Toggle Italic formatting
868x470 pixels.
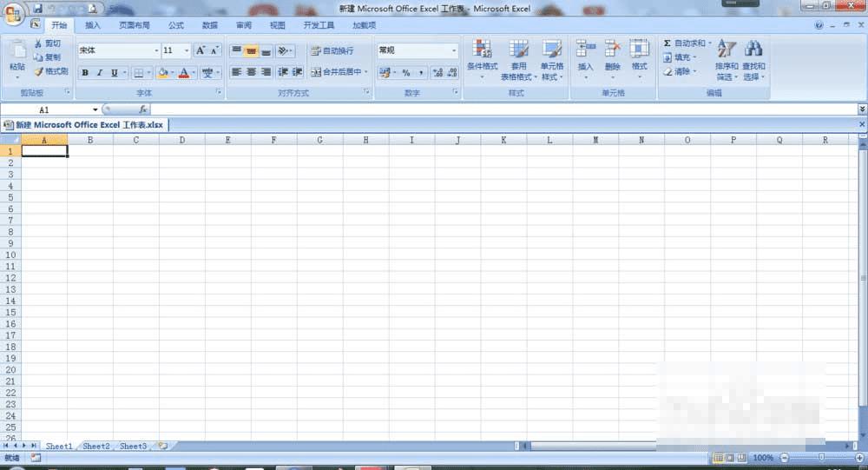coord(100,73)
